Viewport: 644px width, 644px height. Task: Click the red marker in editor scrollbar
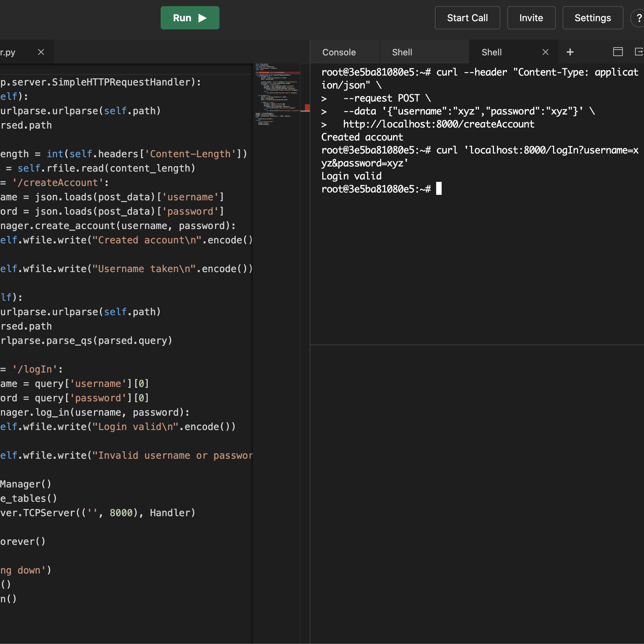(307, 108)
